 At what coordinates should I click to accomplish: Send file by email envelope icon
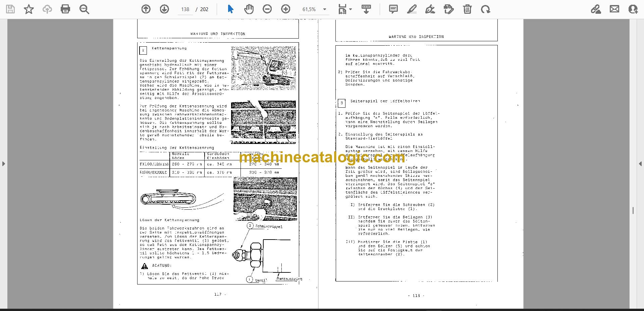point(614,9)
